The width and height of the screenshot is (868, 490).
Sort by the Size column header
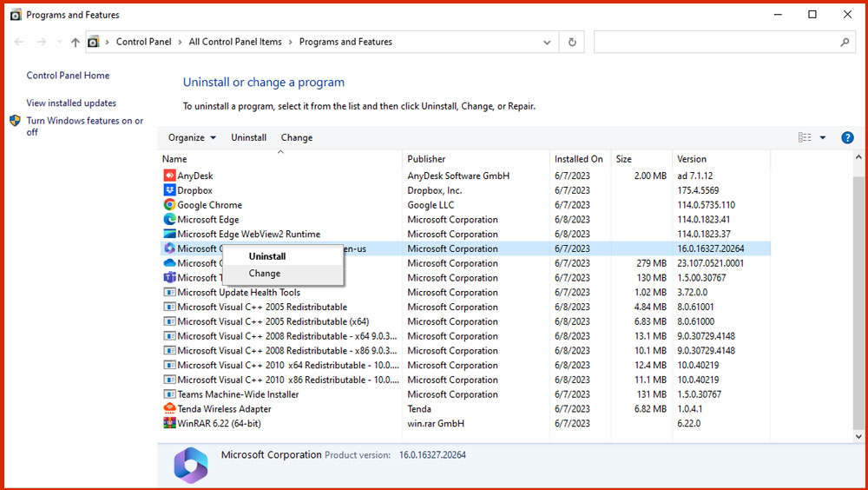641,159
